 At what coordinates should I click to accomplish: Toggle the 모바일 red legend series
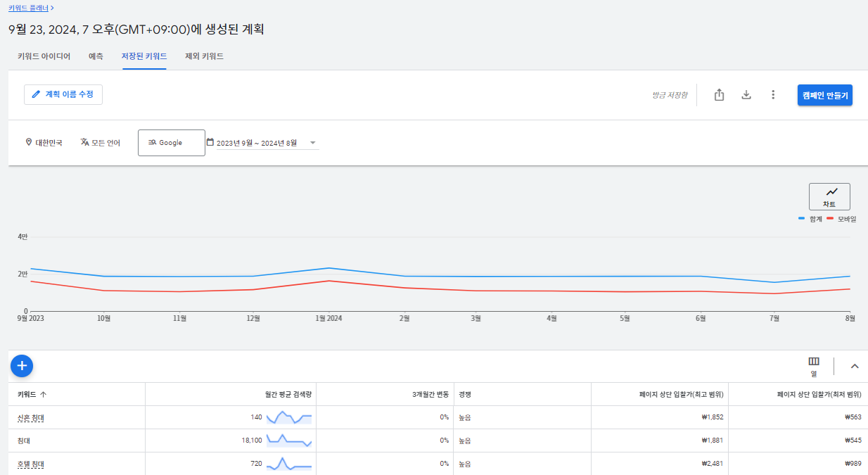pyautogui.click(x=841, y=219)
